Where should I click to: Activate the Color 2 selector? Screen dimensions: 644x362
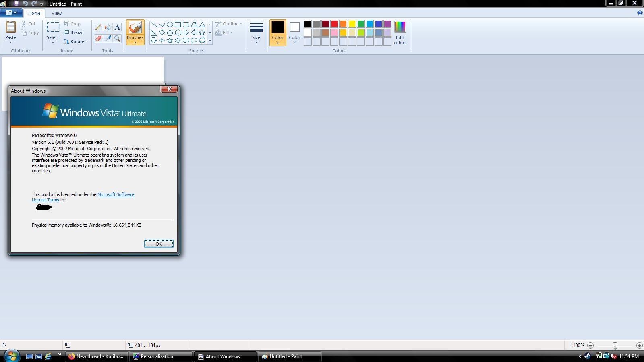tap(294, 33)
